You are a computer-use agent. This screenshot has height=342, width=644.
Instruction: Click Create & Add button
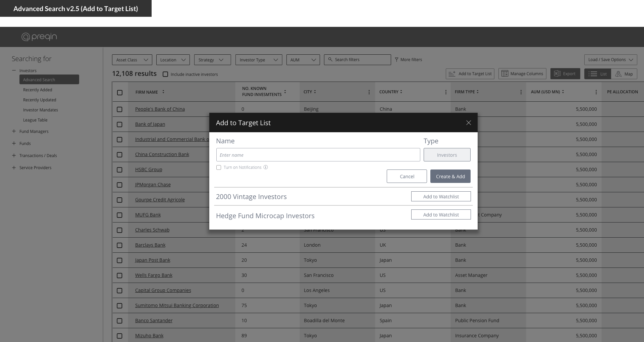[450, 176]
